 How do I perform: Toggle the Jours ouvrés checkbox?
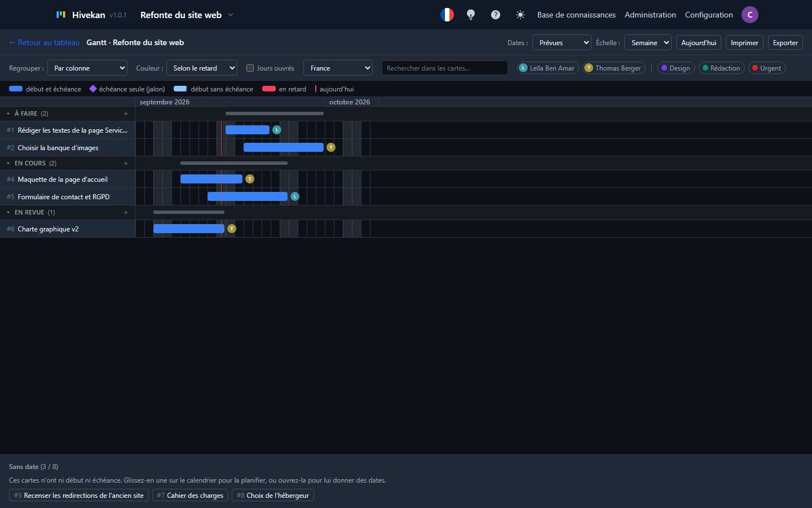pos(250,68)
